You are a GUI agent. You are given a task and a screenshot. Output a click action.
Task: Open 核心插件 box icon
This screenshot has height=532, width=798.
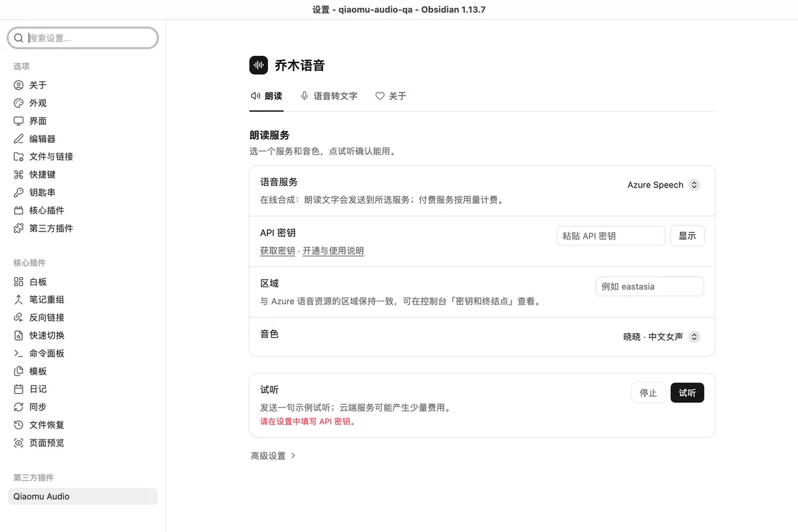(19, 211)
